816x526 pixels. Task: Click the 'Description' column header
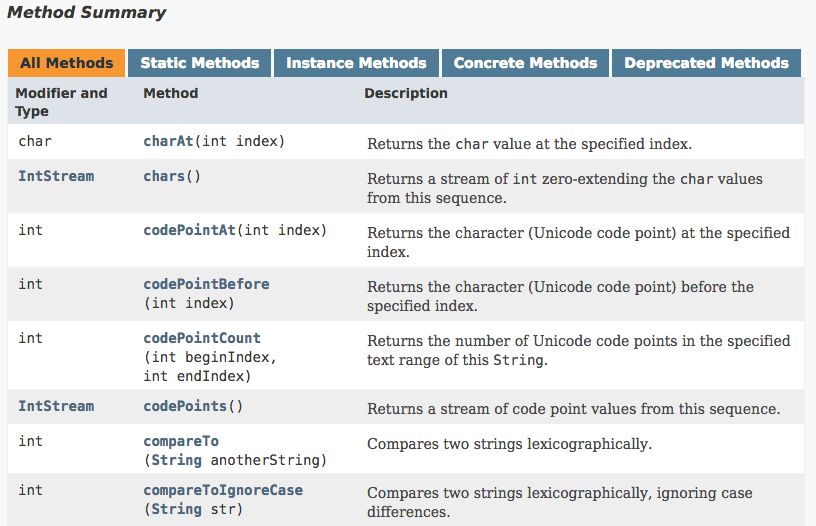pyautogui.click(x=406, y=93)
